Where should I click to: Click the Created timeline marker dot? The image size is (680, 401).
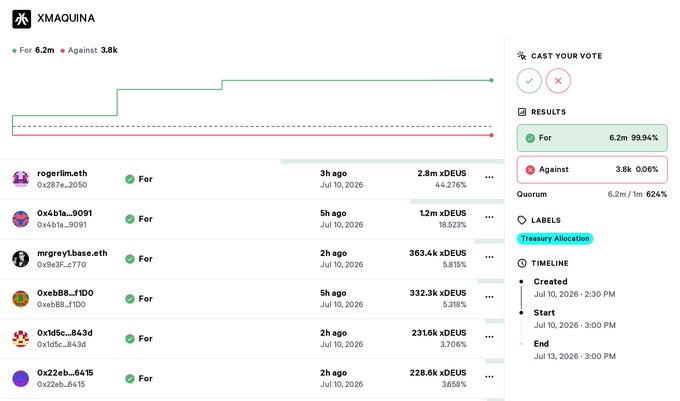(x=521, y=282)
